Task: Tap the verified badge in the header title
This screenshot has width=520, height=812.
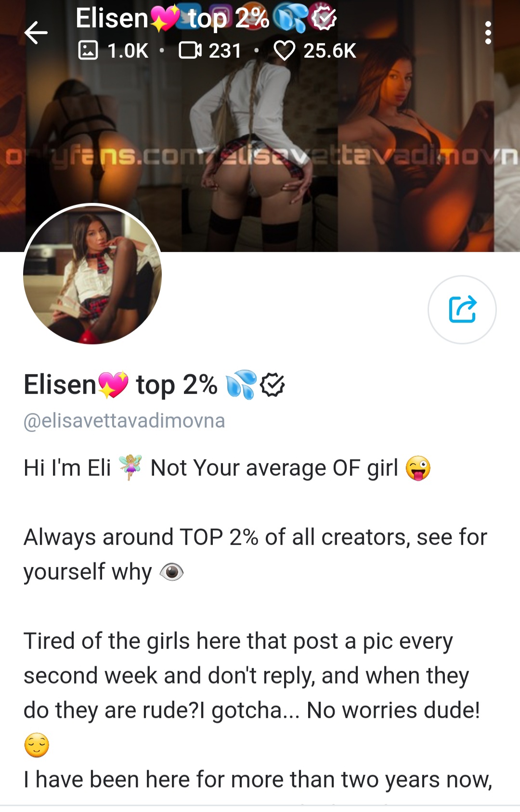Action: (324, 19)
